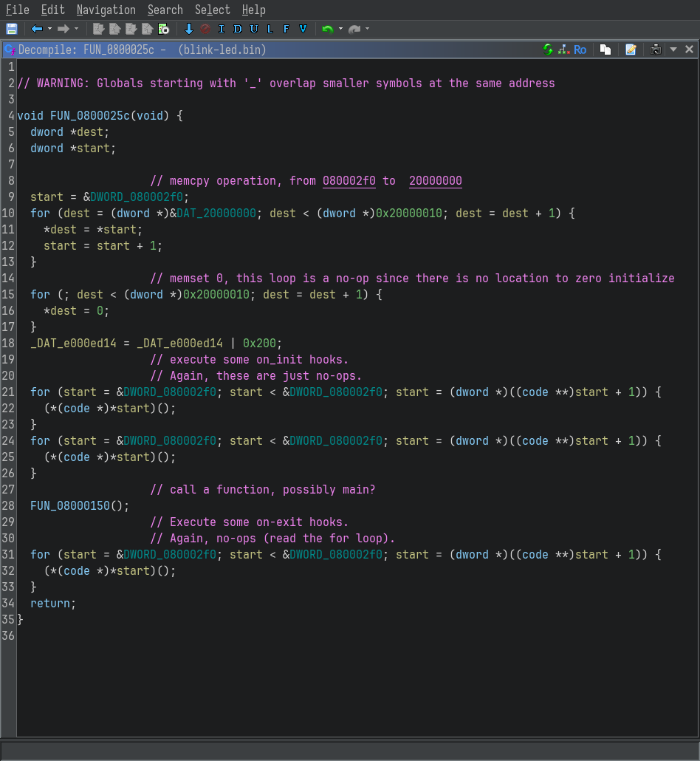Click the Save icon in the toolbar
This screenshot has width=700, height=761.
click(11, 29)
